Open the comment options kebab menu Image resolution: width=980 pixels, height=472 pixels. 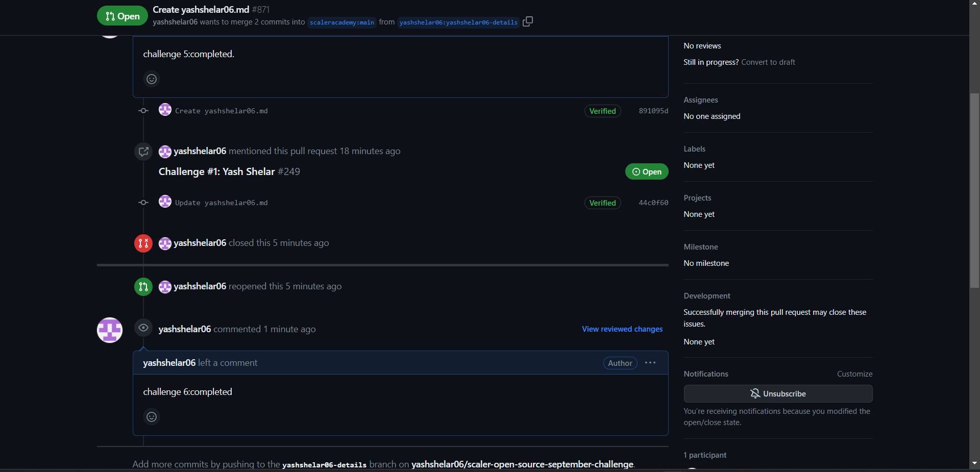[x=650, y=363]
